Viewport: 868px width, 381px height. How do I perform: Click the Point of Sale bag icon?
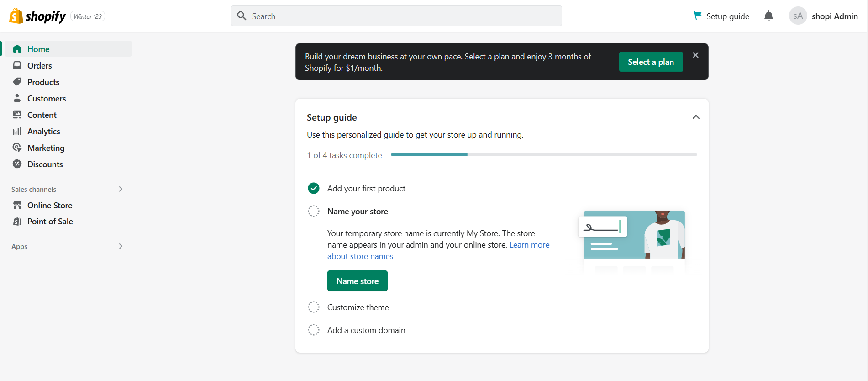(17, 221)
